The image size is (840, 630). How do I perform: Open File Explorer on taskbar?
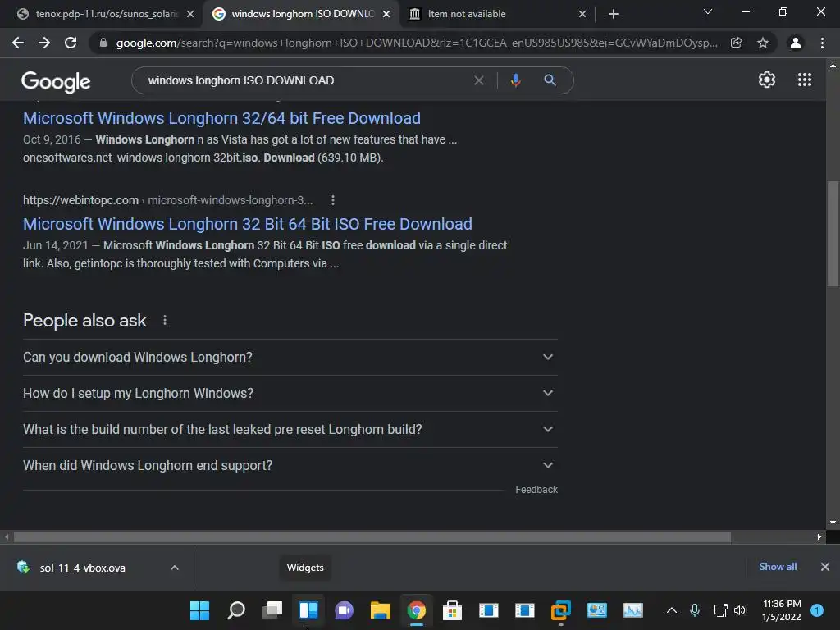tap(380, 610)
